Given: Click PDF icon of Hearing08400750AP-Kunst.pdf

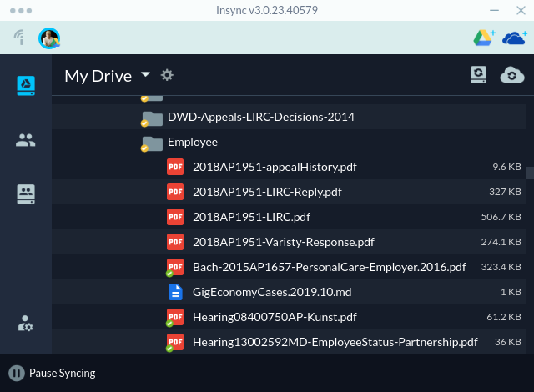Looking at the screenshot, I should [175, 317].
